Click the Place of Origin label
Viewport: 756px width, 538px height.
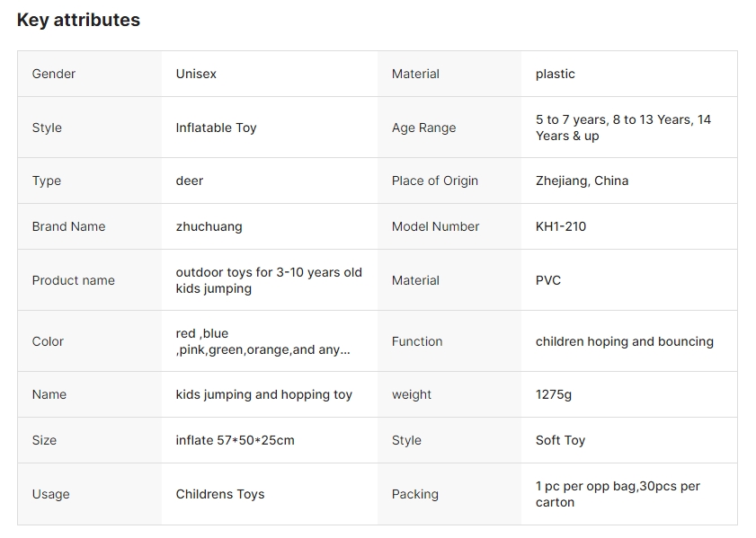click(434, 181)
